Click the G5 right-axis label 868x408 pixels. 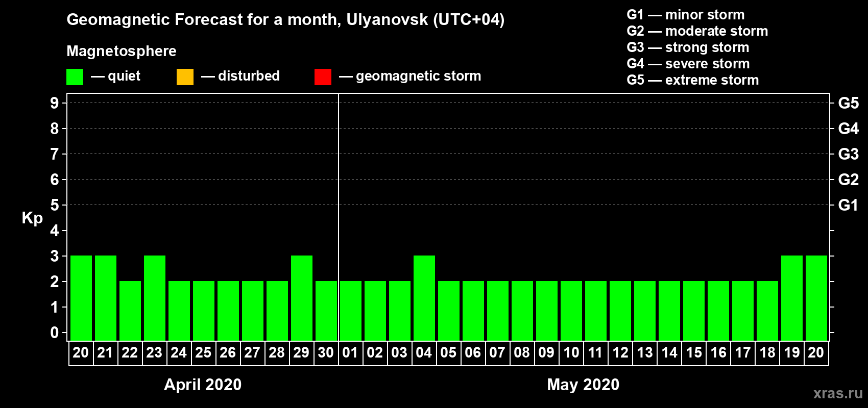(x=849, y=103)
